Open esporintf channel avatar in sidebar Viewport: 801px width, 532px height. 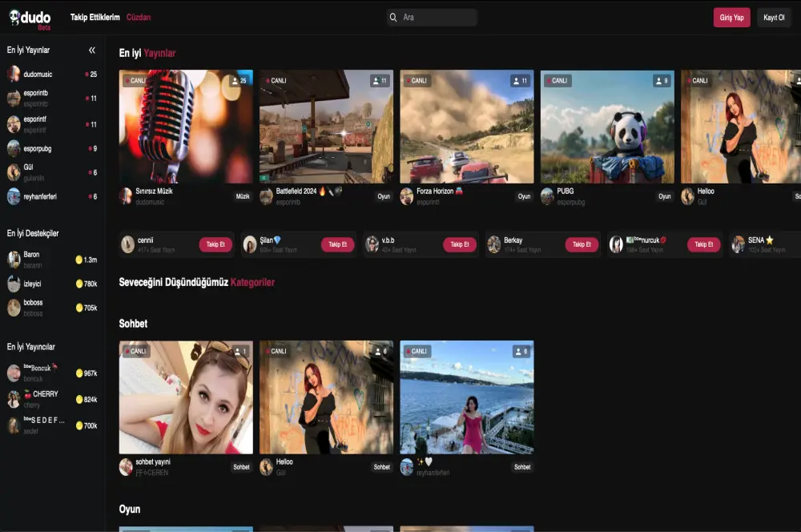click(14, 124)
